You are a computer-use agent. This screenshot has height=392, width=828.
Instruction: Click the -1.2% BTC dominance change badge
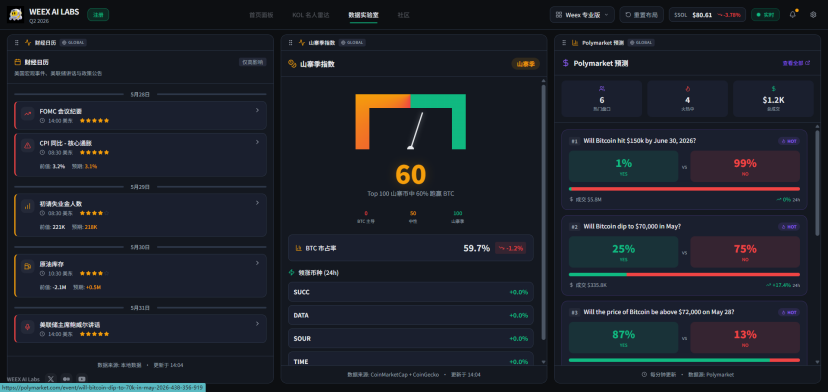[x=510, y=248]
